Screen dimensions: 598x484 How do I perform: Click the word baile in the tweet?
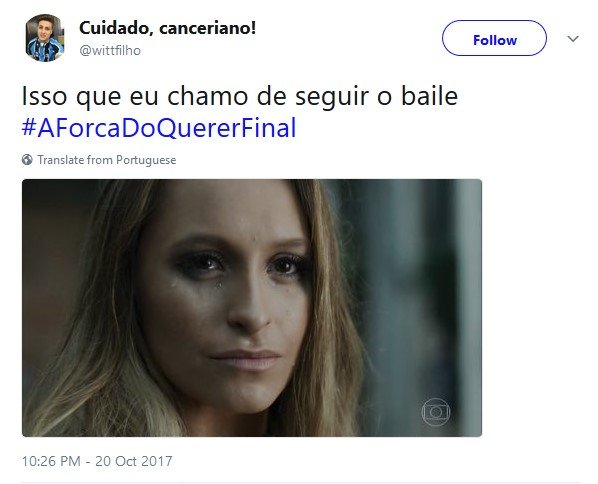coord(429,96)
